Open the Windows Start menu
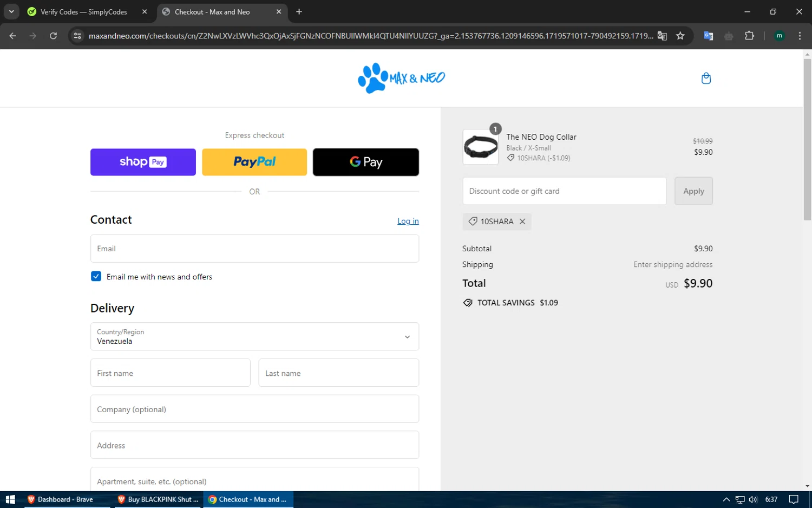This screenshot has height=508, width=812. (10, 499)
